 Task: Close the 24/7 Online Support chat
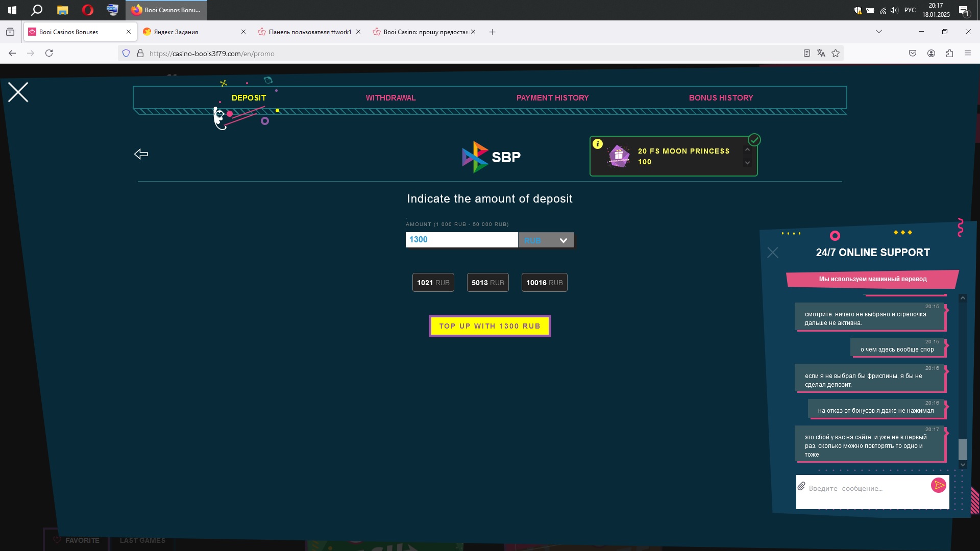[x=773, y=253]
